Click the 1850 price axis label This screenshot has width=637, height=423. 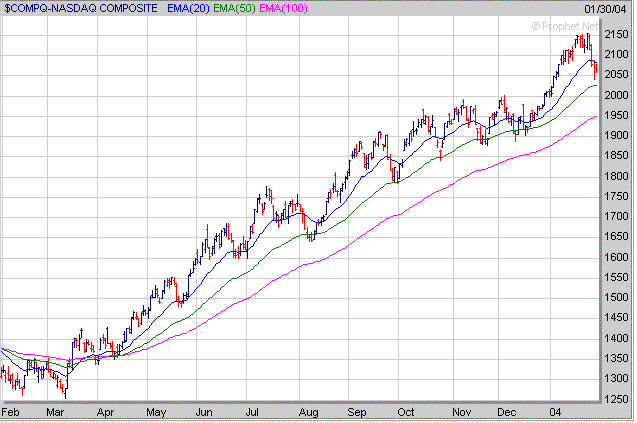[x=616, y=156]
